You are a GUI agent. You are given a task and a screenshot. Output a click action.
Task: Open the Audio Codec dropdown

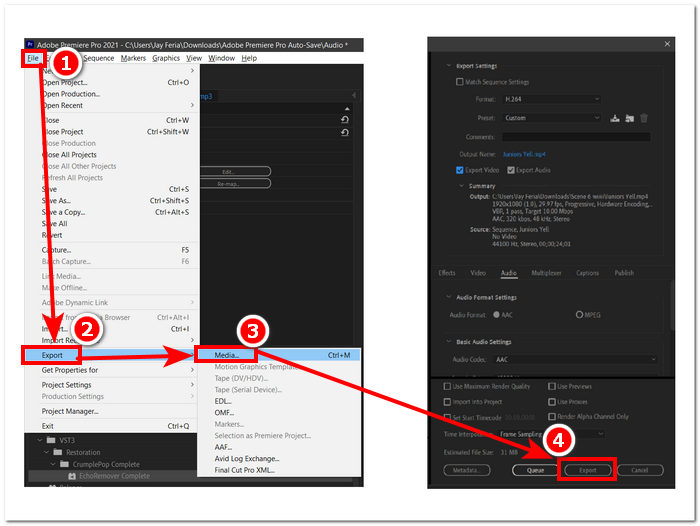(x=575, y=359)
